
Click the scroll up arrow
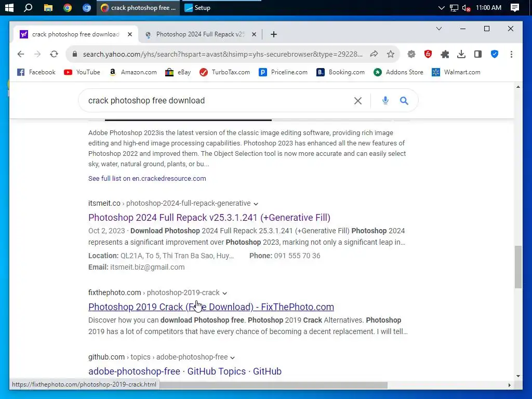pos(518,87)
